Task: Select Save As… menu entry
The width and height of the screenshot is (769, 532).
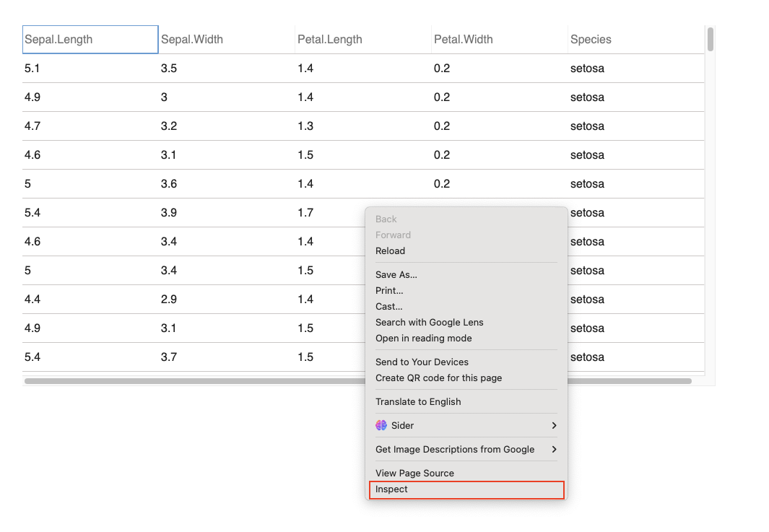Action: 396,275
